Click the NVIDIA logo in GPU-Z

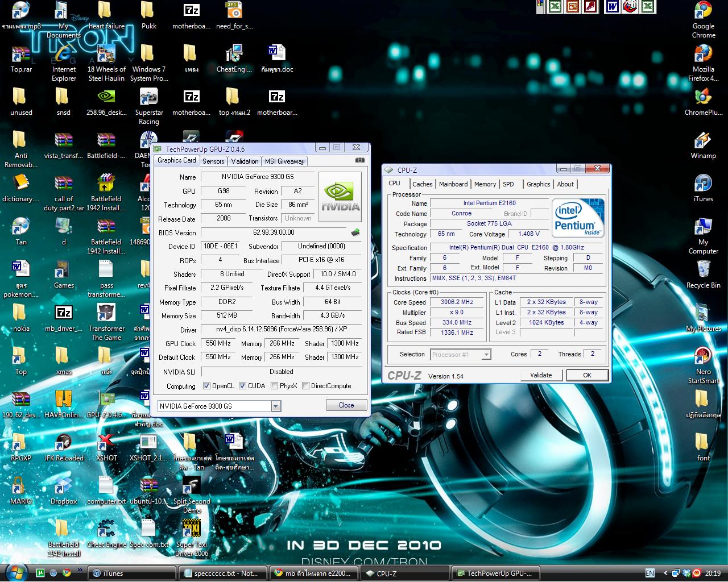(341, 197)
